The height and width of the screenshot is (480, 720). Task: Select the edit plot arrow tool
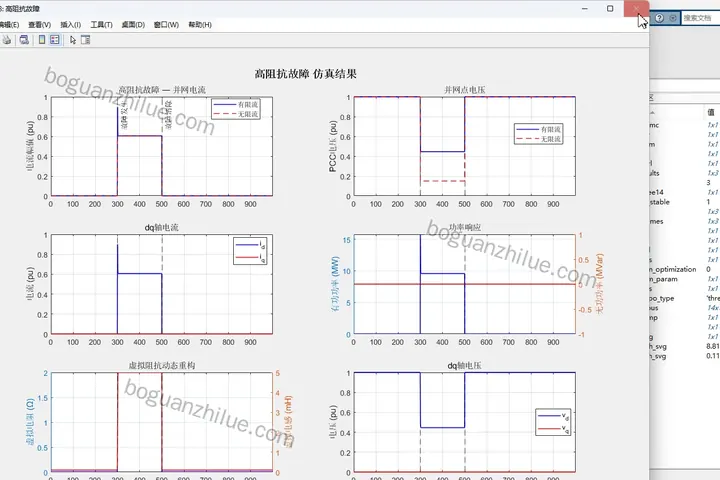[73, 40]
